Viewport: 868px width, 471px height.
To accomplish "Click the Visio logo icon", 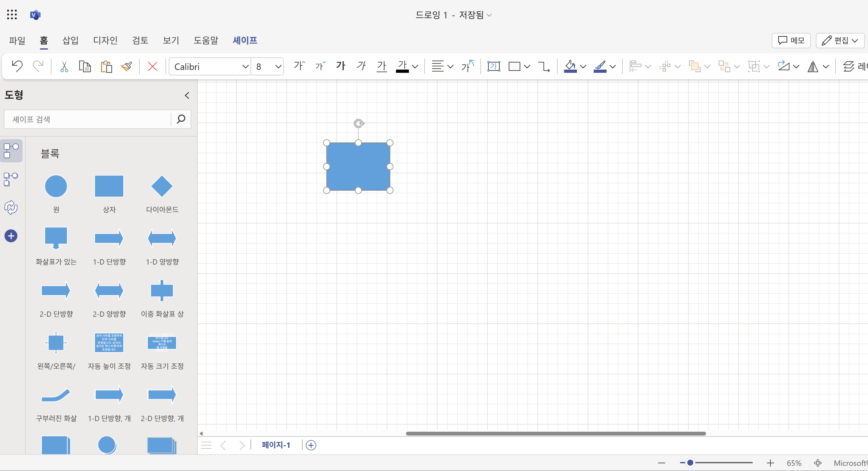I will tap(35, 15).
